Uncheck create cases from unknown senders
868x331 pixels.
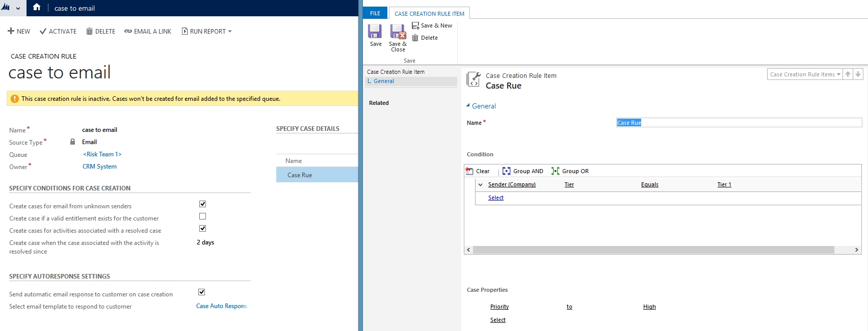[x=202, y=204]
